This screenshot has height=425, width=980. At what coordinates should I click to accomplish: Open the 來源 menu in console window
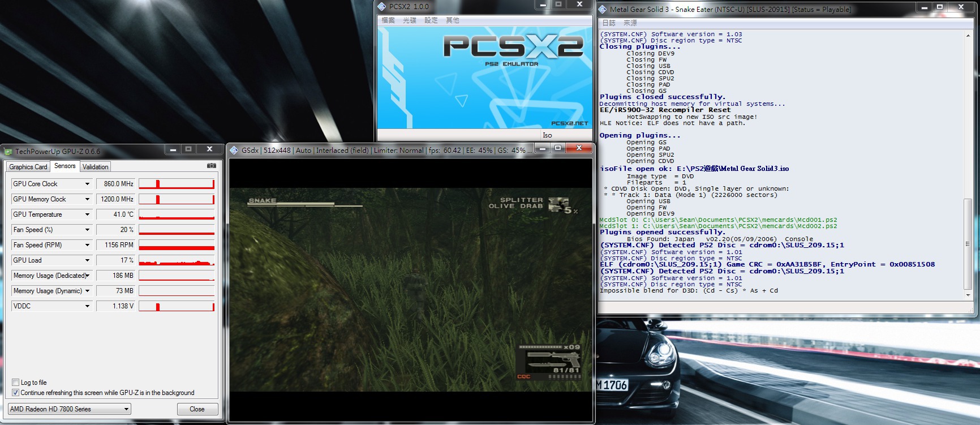click(x=630, y=23)
